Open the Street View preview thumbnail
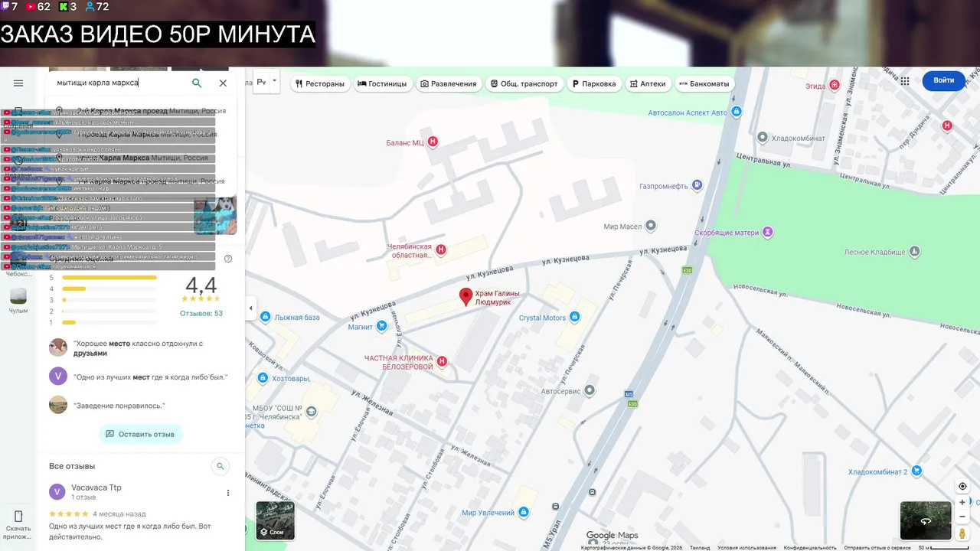Viewport: 980px width, 551px height. (x=926, y=520)
